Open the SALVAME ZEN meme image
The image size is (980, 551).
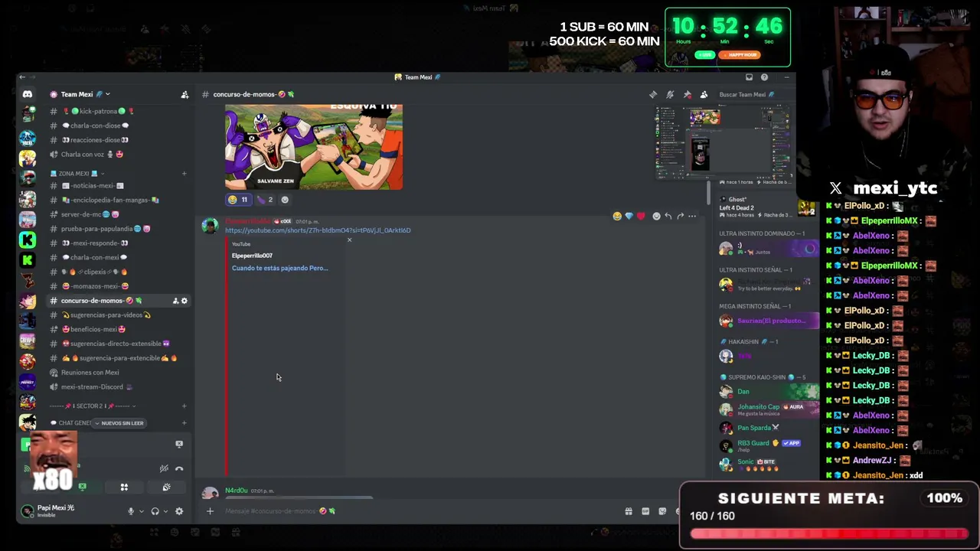314,147
